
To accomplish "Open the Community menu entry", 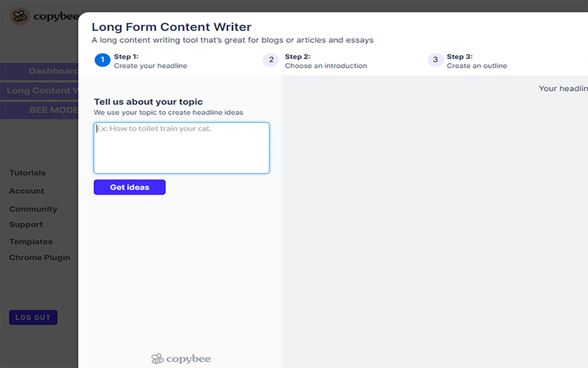I will [33, 208].
